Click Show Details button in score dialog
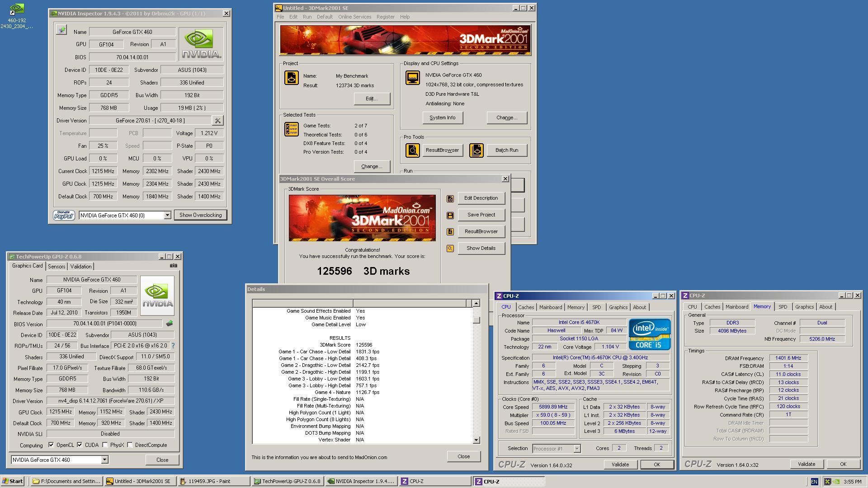The image size is (868, 488). (x=481, y=249)
